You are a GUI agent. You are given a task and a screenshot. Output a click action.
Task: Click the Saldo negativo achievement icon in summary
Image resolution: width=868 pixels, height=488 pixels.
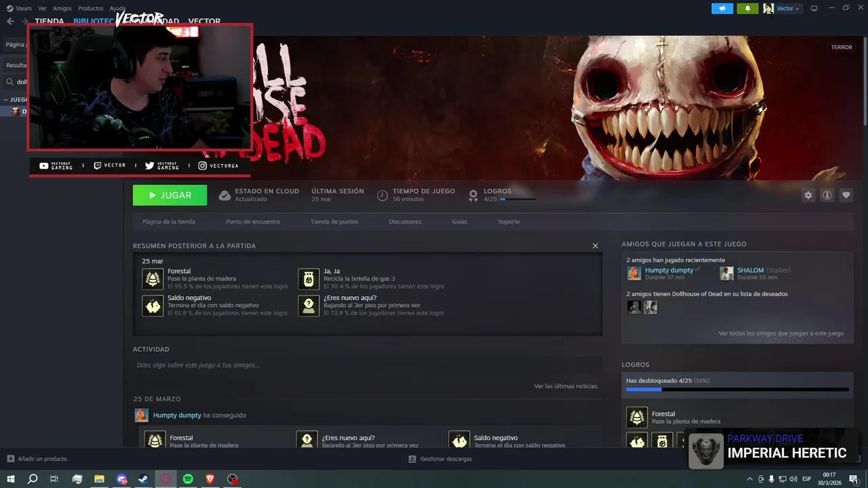coord(153,305)
